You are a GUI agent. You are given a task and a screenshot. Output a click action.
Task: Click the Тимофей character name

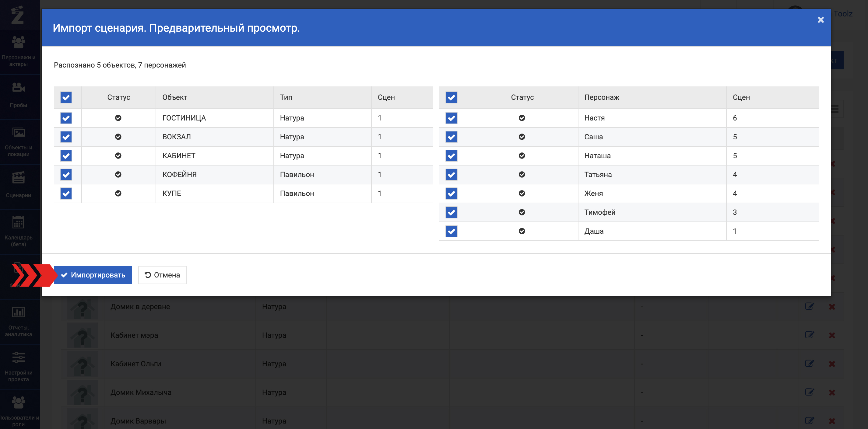pos(600,212)
